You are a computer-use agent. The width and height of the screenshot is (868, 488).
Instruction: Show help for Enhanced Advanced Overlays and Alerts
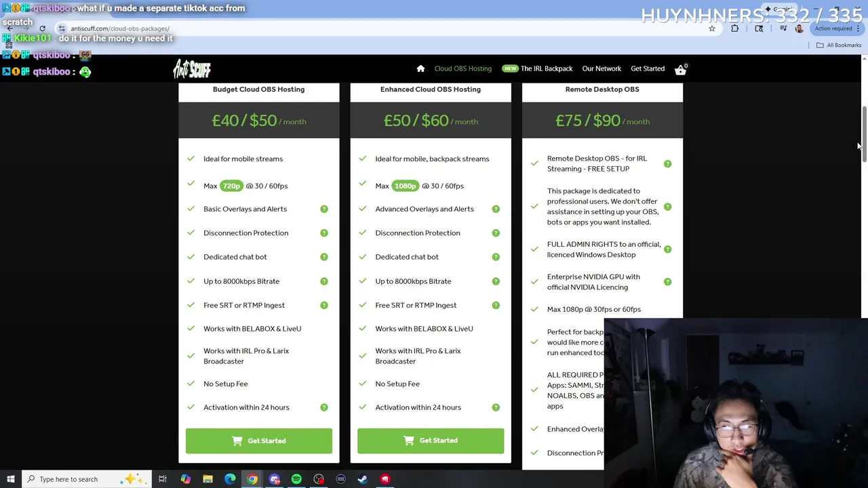496,209
